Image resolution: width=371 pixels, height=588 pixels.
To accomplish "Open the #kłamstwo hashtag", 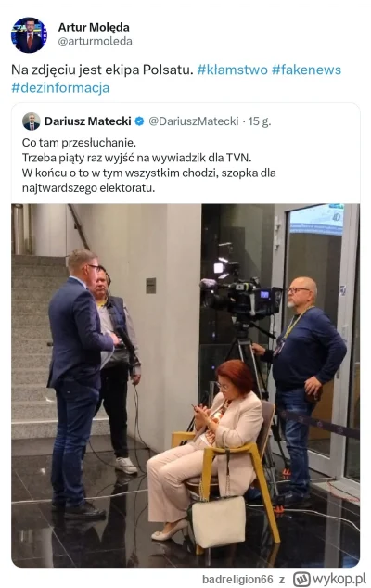I will [232, 70].
